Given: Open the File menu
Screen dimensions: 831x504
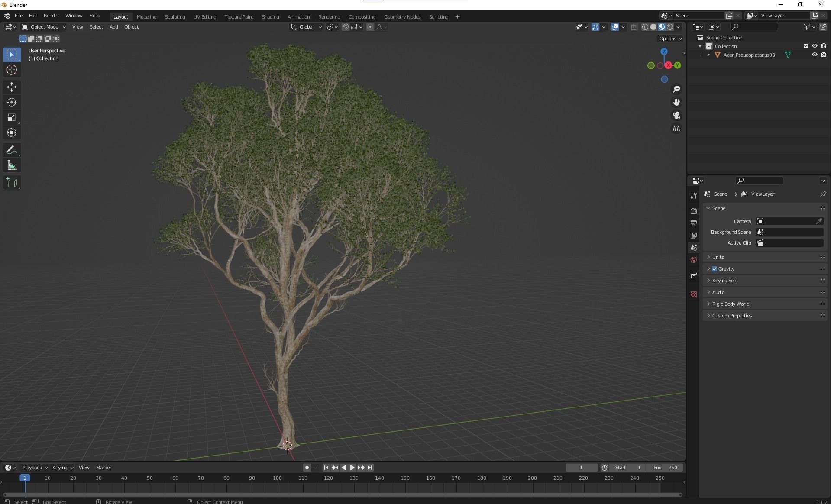Looking at the screenshot, I should (19, 16).
